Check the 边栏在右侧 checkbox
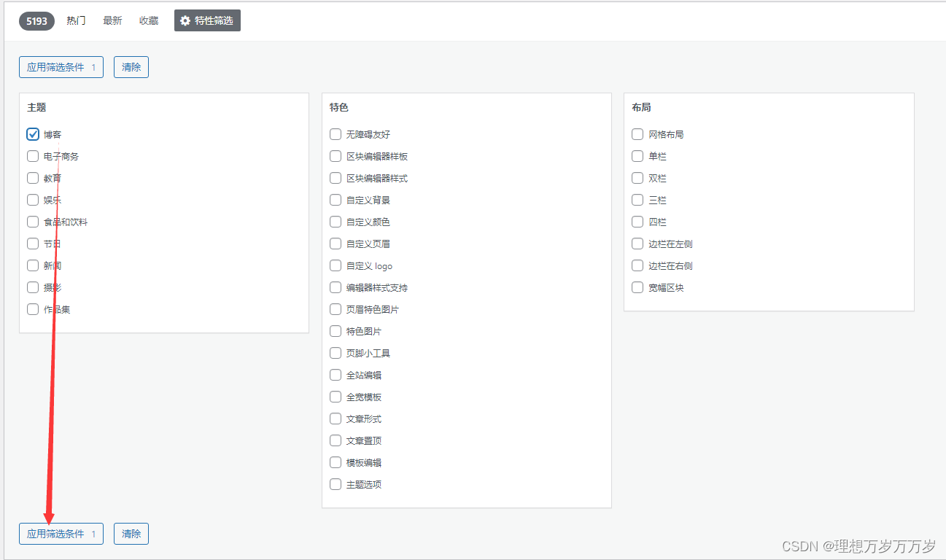This screenshot has height=560, width=946. coord(637,265)
